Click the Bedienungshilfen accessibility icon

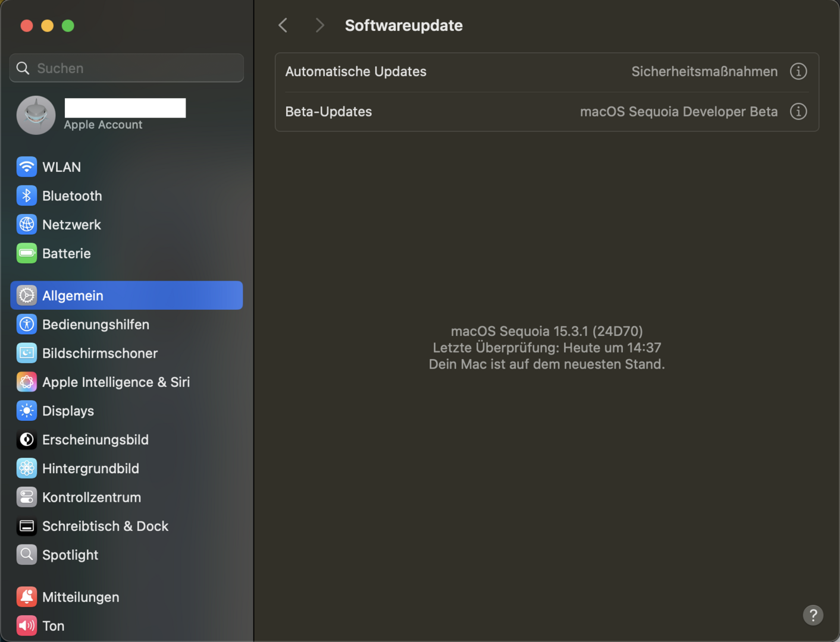[x=27, y=325]
